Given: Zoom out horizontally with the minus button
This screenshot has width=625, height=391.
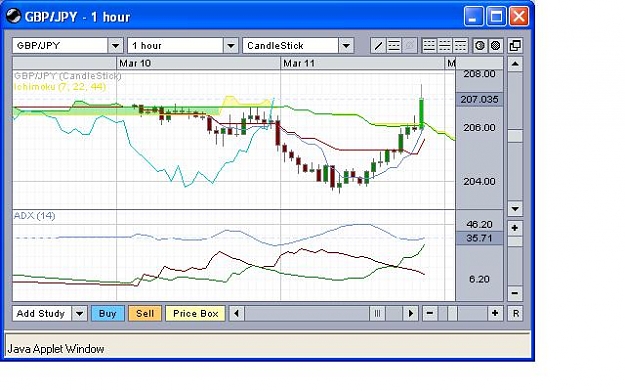Looking at the screenshot, I should pyautogui.click(x=430, y=313).
